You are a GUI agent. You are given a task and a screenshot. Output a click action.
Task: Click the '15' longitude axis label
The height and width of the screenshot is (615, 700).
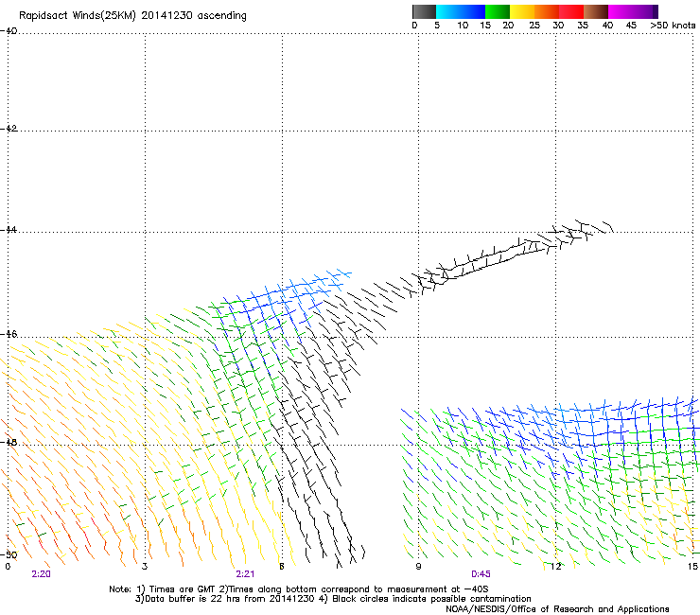[692, 567]
